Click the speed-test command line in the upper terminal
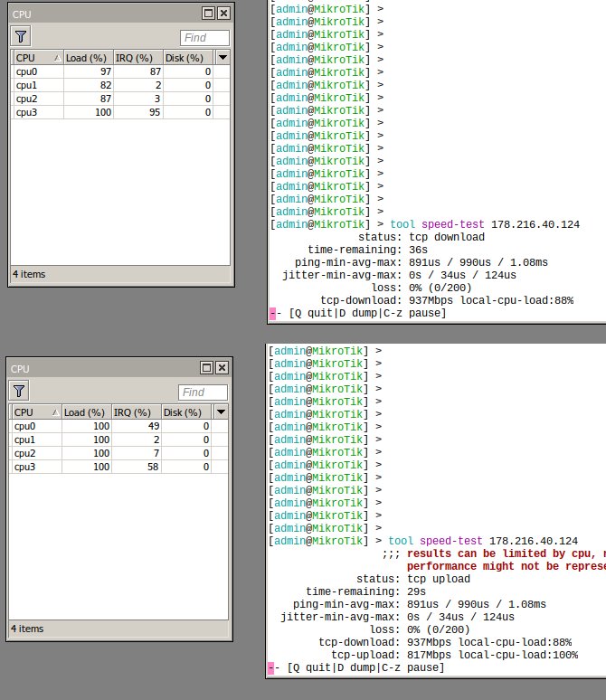This screenshot has height=700, width=606. (x=425, y=224)
